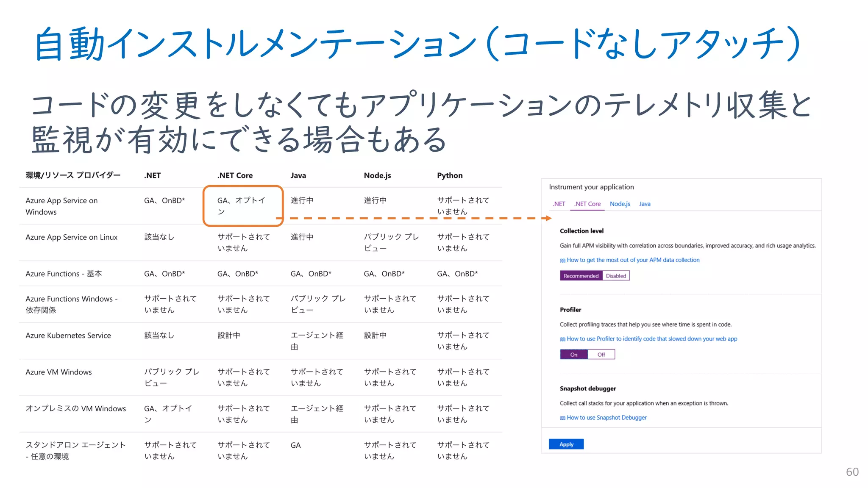Click 'パブリック プレビュー' Node.js cell in App Service on Linux row
This screenshot has width=868, height=488.
[x=391, y=242]
